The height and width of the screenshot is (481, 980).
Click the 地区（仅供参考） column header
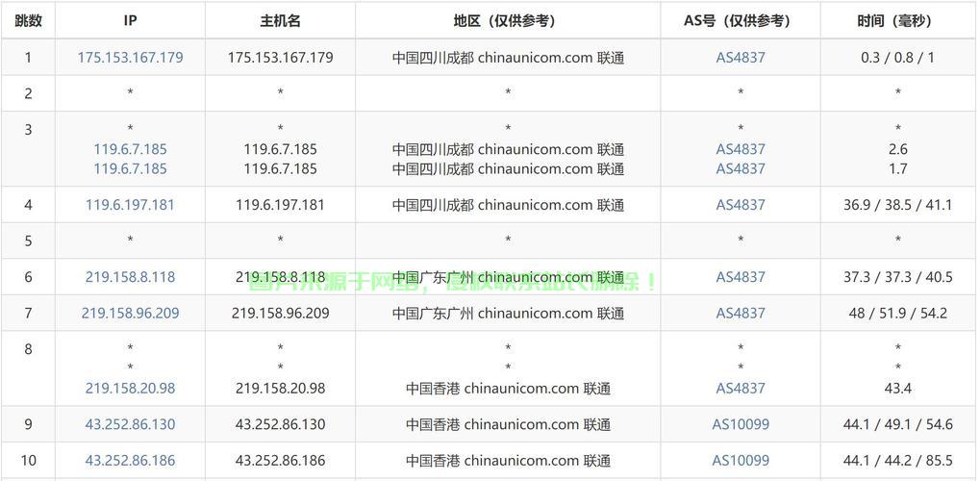508,20
